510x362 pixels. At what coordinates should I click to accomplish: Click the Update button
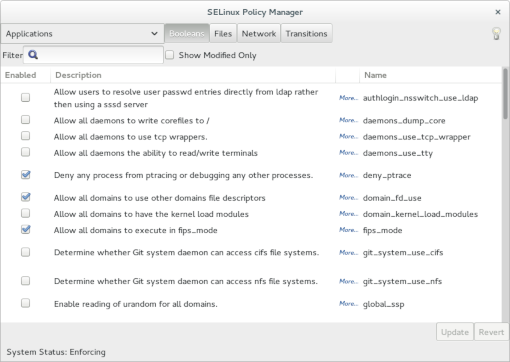455,332
